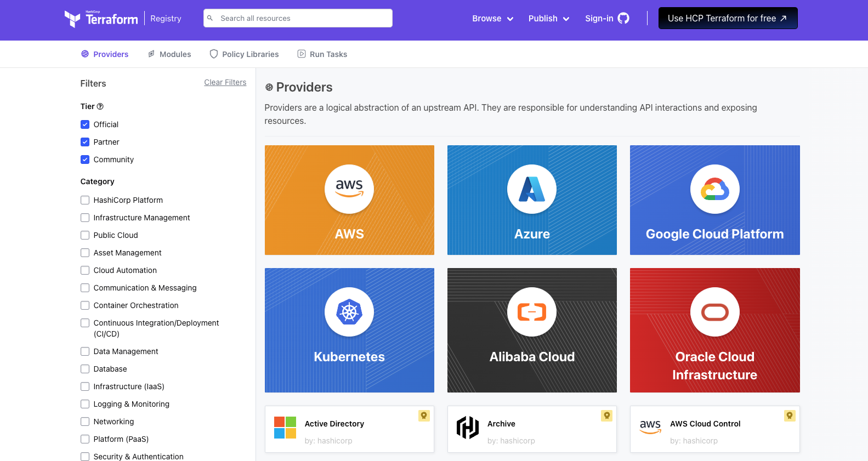Open the Oracle Cloud Infrastructure tile

715,330
